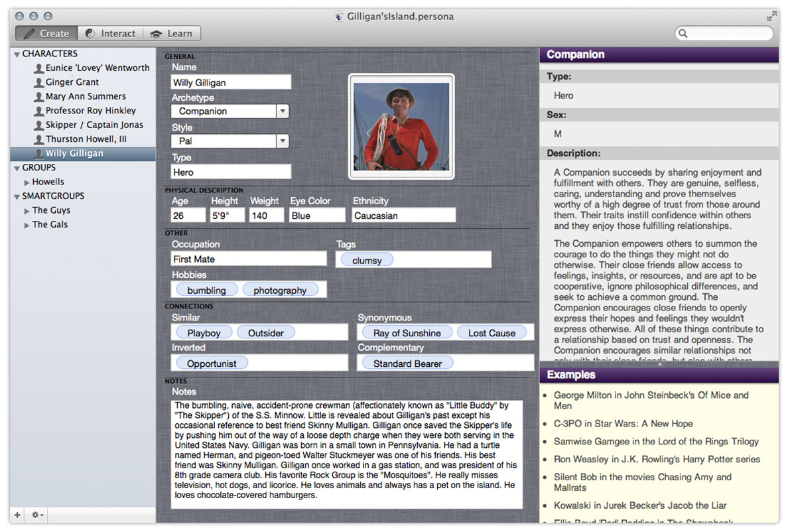
Task: Open the Style dropdown showing Pal
Action: click(x=283, y=141)
